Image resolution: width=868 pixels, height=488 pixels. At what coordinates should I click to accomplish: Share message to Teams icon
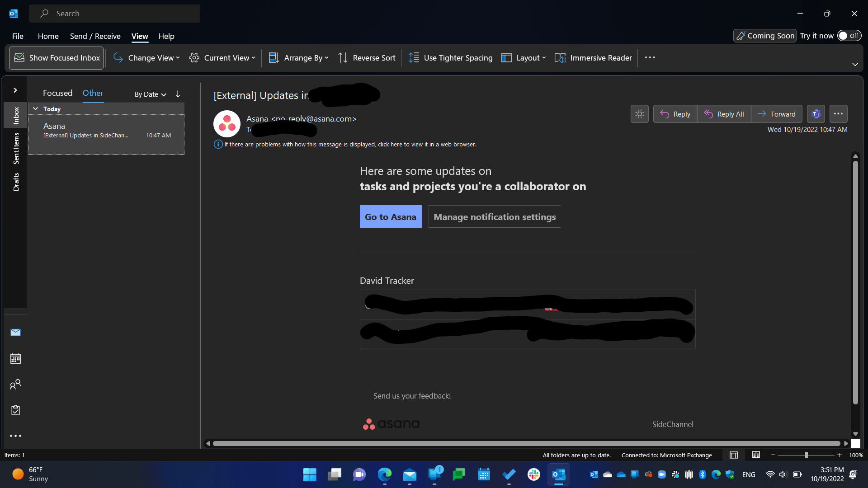[x=816, y=114]
